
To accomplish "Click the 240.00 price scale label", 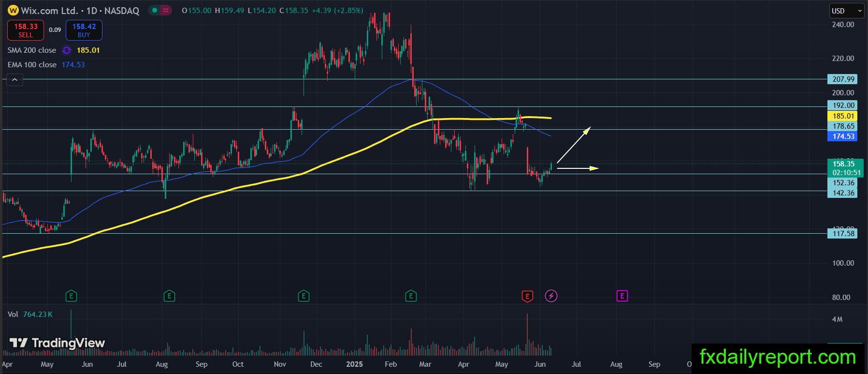I will point(843,25).
